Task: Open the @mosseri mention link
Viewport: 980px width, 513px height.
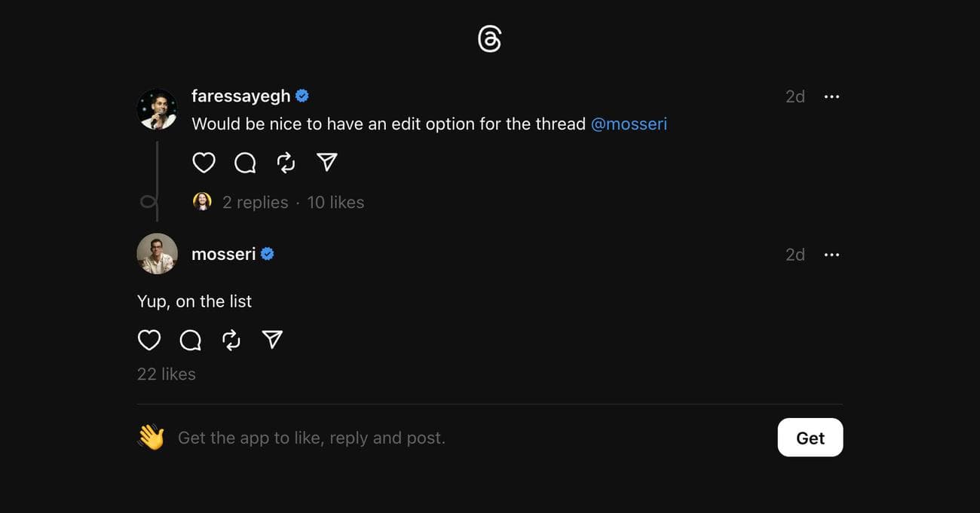Action: click(x=629, y=124)
